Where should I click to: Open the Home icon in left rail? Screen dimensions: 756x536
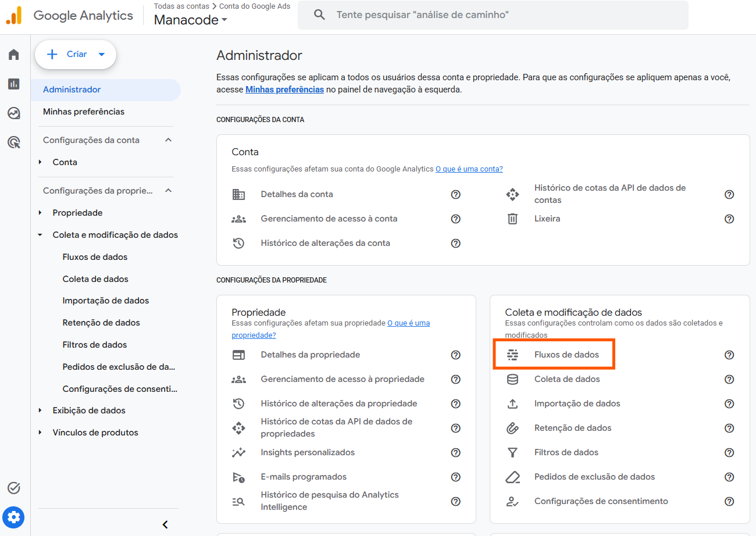(14, 55)
